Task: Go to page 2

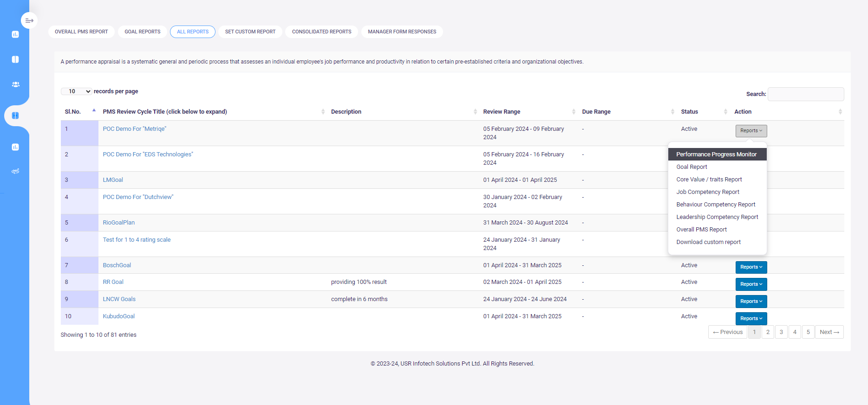Action: pos(768,332)
